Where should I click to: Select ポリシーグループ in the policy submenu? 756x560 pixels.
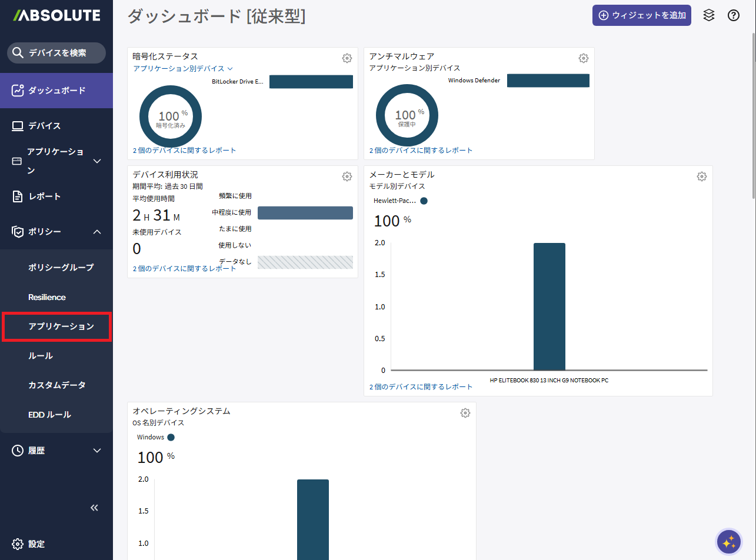click(61, 268)
